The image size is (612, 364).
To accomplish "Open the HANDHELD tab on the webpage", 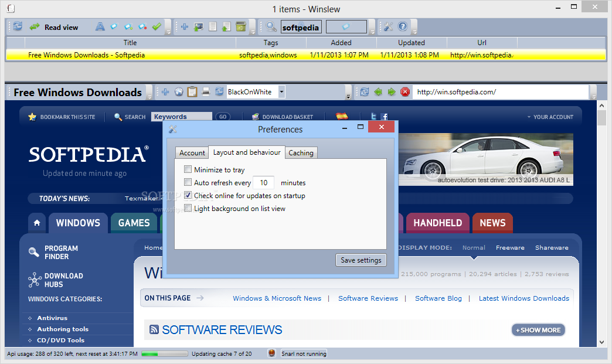I will click(437, 223).
